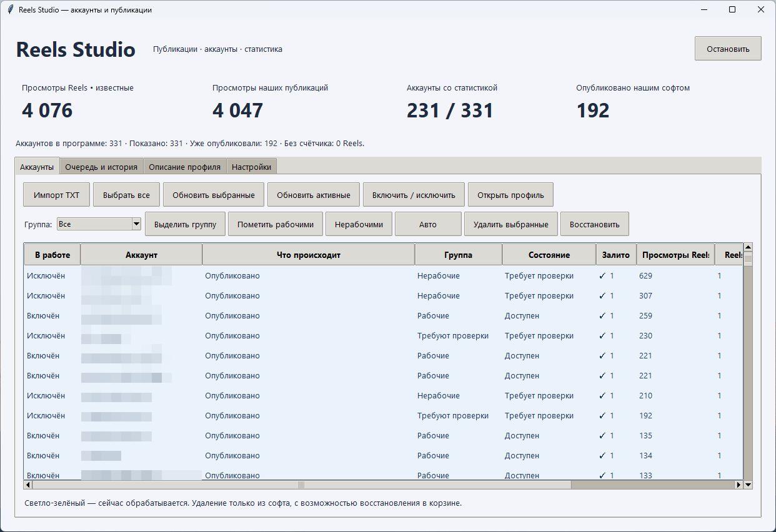Click the 4 047 publications views value
Image resolution: width=776 pixels, height=532 pixels.
coord(237,111)
